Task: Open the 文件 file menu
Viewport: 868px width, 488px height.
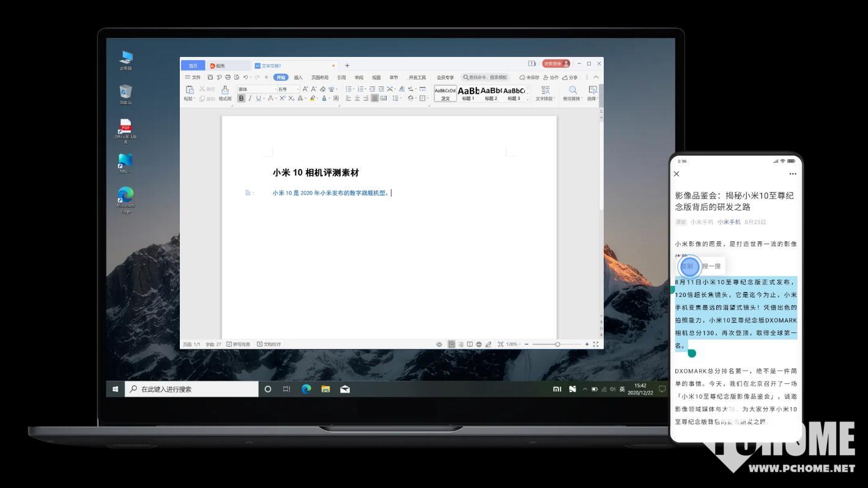Action: 193,77
